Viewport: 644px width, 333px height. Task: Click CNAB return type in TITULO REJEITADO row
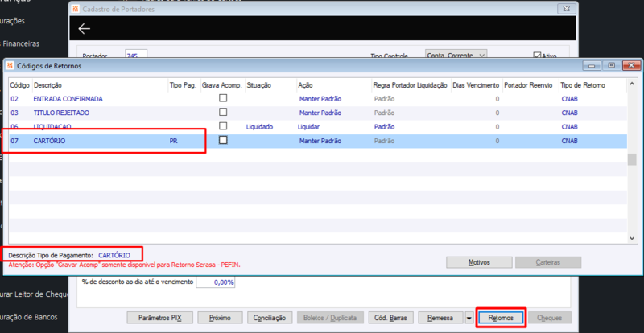coord(569,113)
